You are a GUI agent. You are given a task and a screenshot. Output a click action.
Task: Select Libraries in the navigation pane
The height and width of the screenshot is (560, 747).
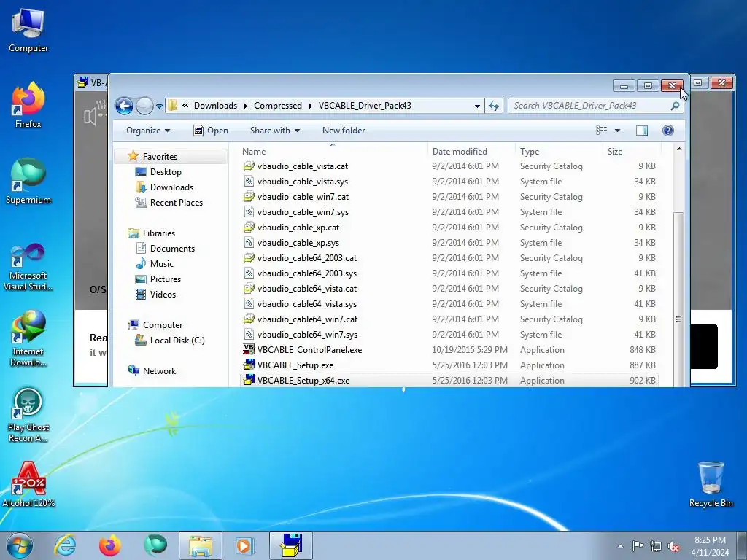coord(158,233)
